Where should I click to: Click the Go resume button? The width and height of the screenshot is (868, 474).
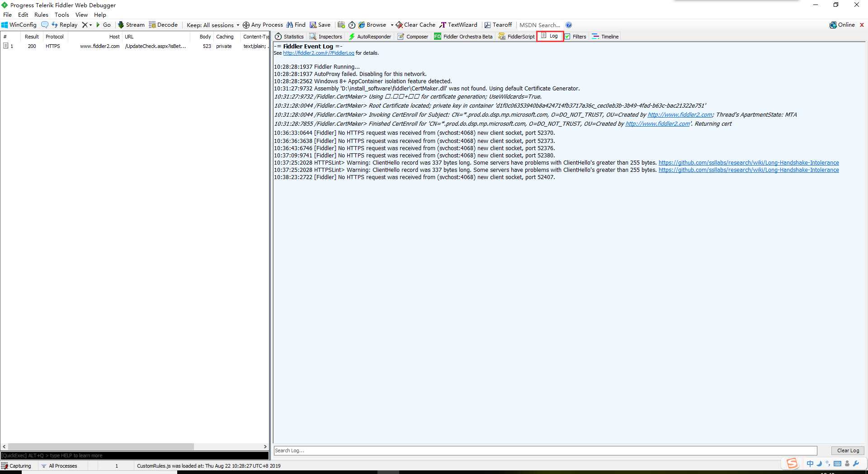coord(104,25)
